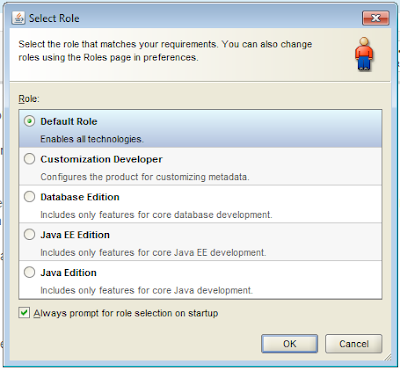This screenshot has height=371, width=400.
Task: Click the Role: field label
Action: click(29, 99)
